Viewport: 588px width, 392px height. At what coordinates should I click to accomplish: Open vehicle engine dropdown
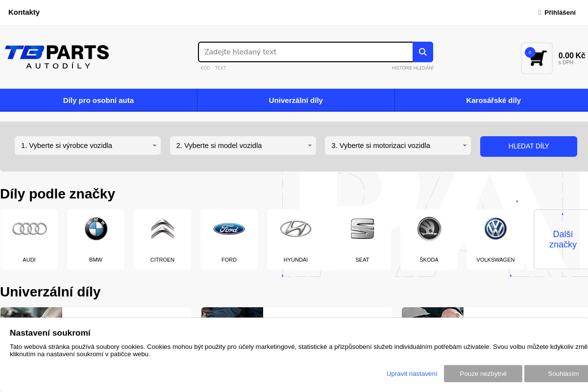(x=398, y=146)
